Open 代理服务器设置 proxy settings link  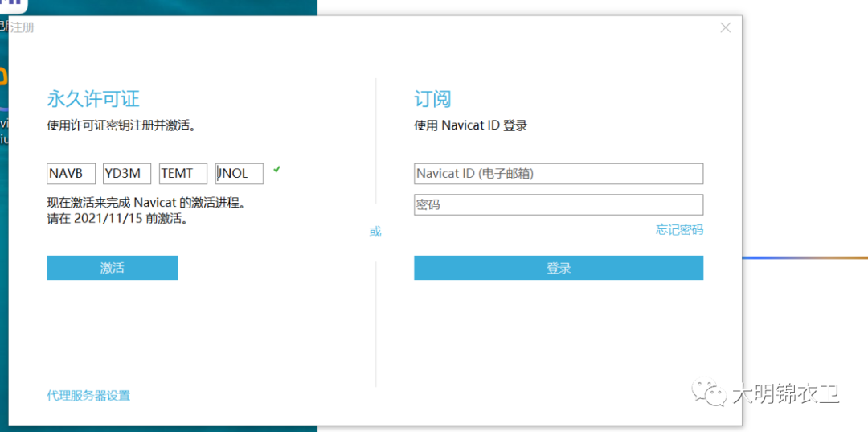(88, 396)
